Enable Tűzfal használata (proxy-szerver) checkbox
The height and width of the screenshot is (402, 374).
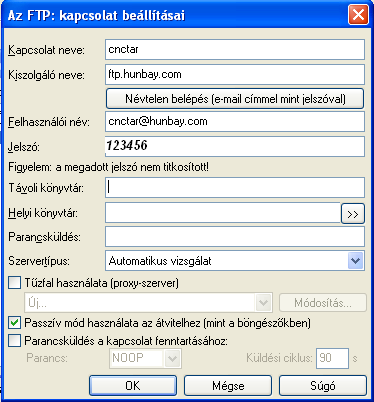14,283
